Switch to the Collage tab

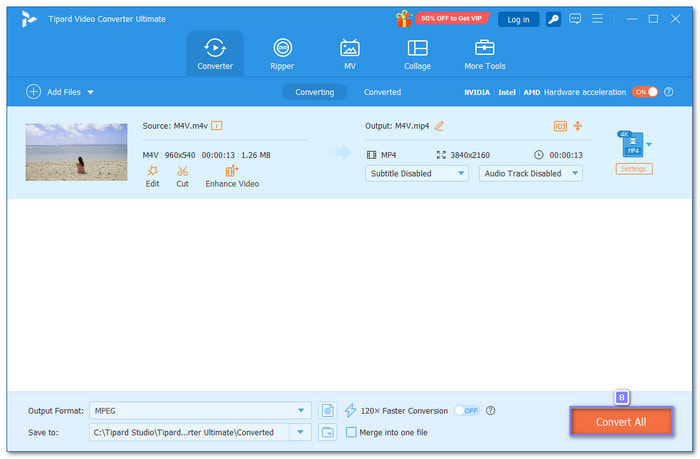point(417,54)
